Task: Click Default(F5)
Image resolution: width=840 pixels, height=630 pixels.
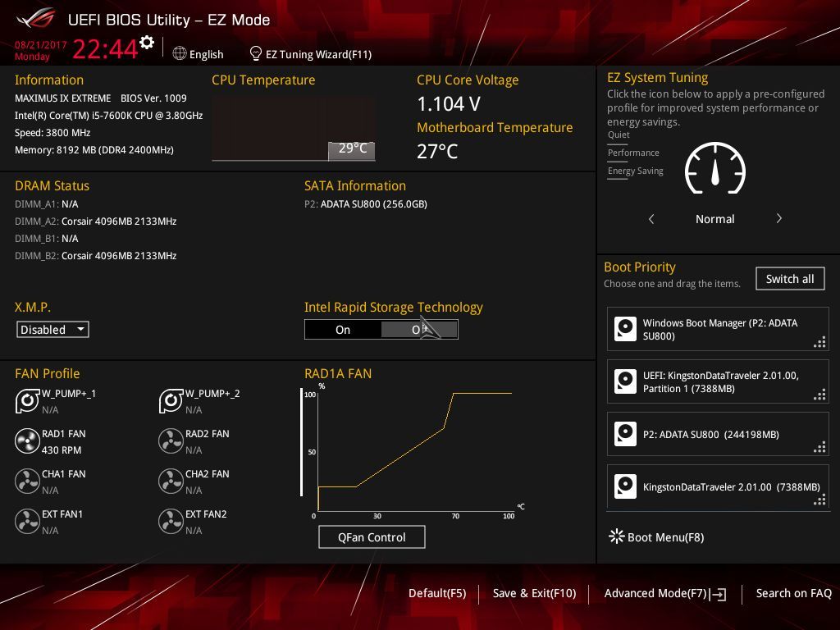Action: click(x=437, y=593)
